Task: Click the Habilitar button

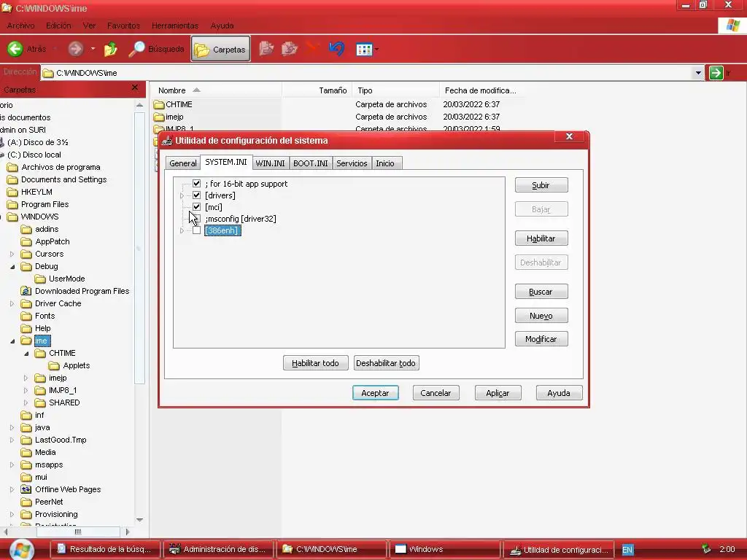Action: pyautogui.click(x=541, y=238)
